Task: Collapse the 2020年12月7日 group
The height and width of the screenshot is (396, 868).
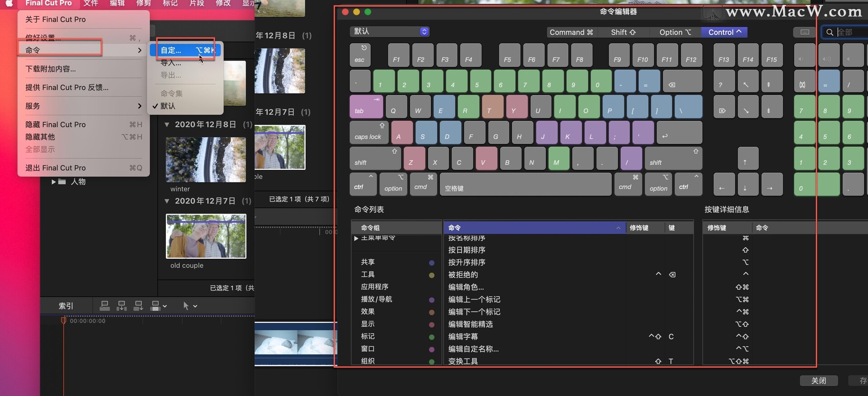Action: (x=167, y=201)
